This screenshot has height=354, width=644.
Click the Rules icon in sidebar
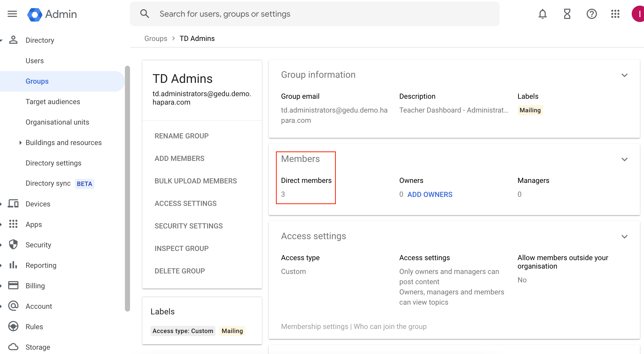point(13,326)
